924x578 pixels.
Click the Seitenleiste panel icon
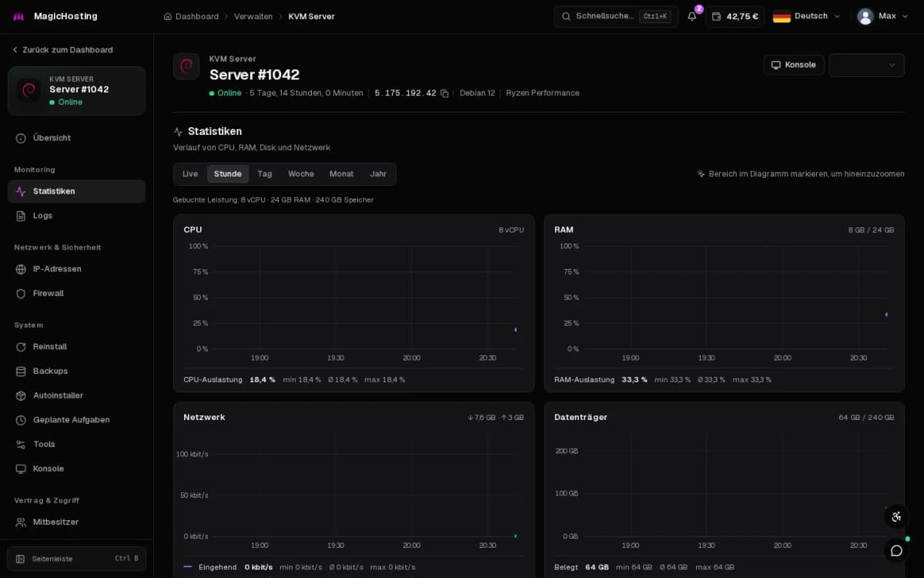click(x=21, y=559)
